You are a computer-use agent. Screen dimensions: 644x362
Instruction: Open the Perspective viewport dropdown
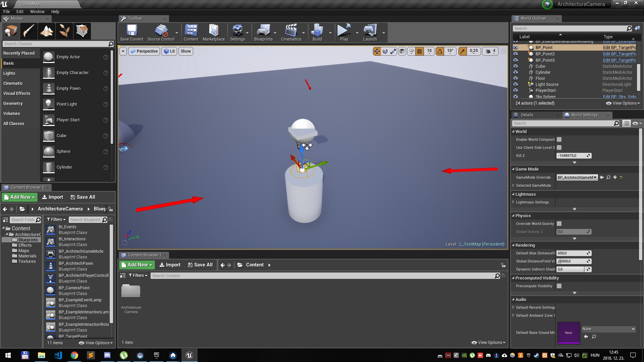tap(144, 51)
